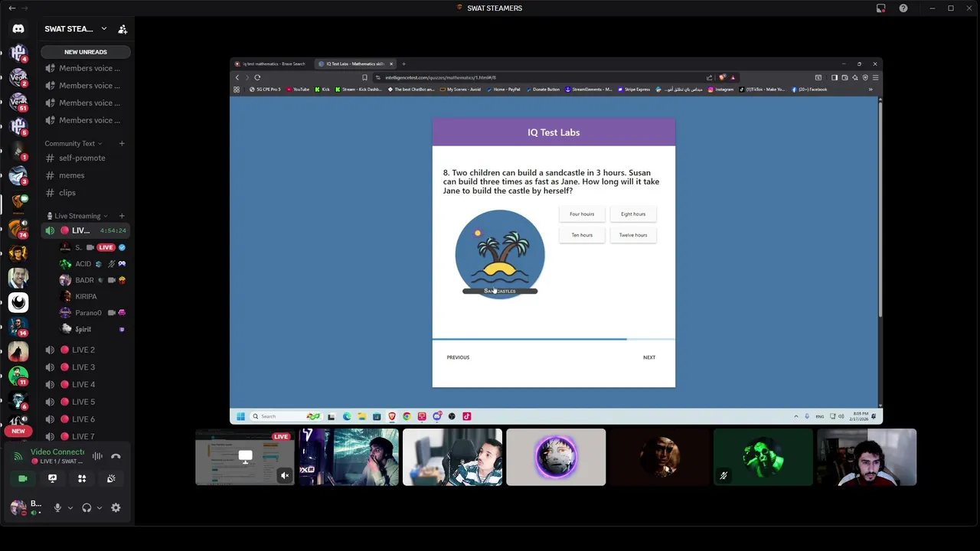The height and width of the screenshot is (551, 980).
Task: Open the activities button
Action: pos(82,478)
